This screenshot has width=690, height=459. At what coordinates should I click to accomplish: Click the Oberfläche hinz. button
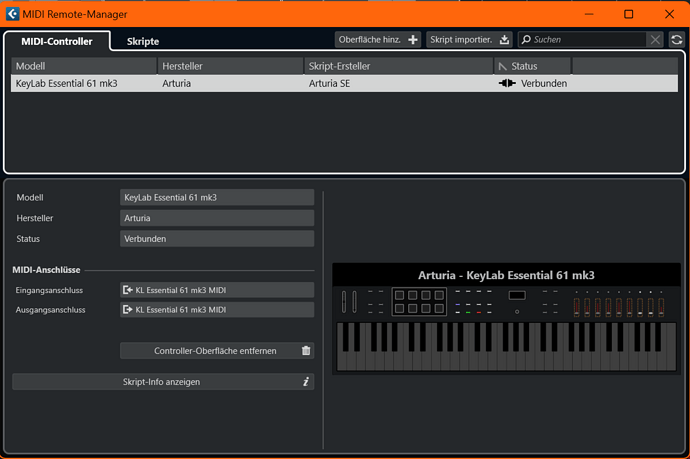click(x=378, y=40)
